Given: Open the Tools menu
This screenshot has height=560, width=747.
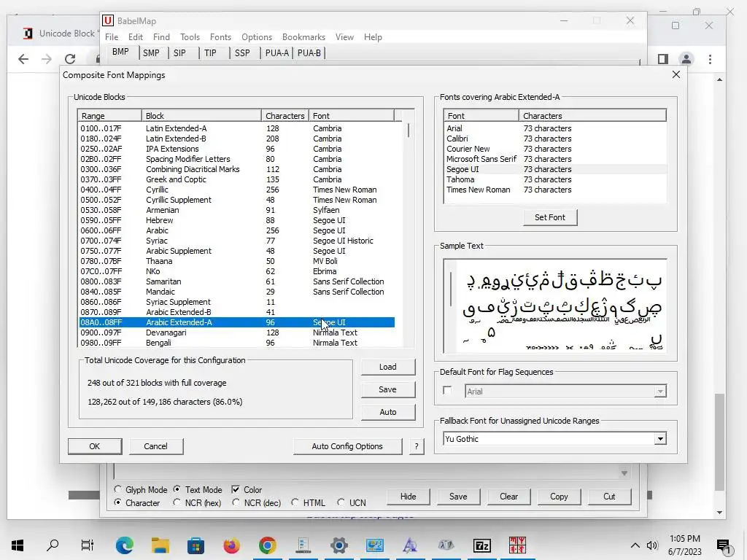Looking at the screenshot, I should point(190,37).
